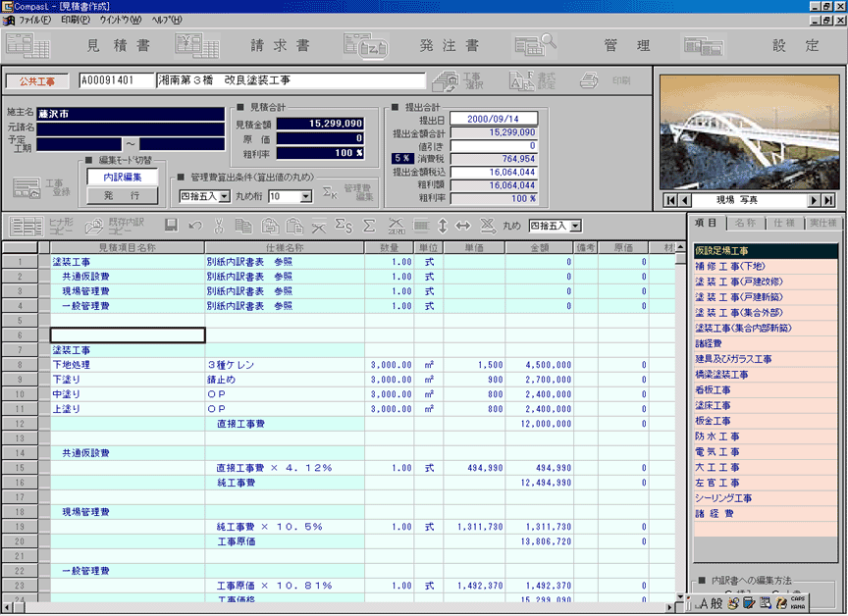
Task: Show next site photo
Action: (x=814, y=200)
